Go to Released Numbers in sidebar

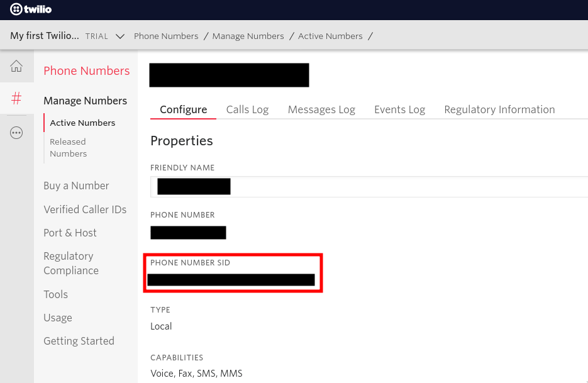point(68,148)
